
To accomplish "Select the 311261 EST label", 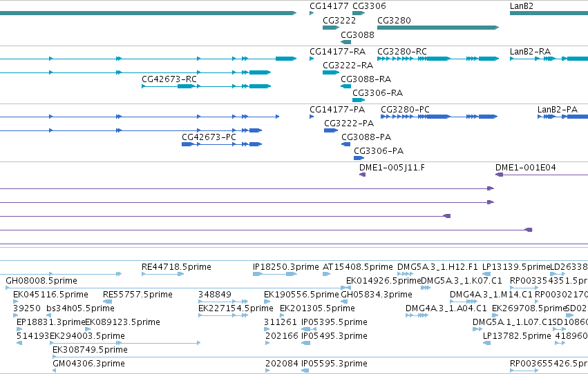I will coord(281,322).
